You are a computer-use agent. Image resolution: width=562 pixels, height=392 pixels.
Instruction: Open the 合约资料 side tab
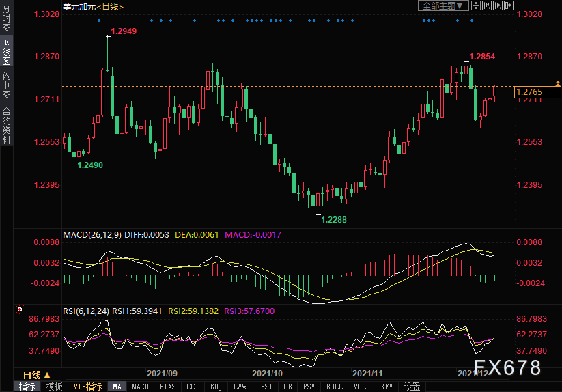pyautogui.click(x=6, y=125)
